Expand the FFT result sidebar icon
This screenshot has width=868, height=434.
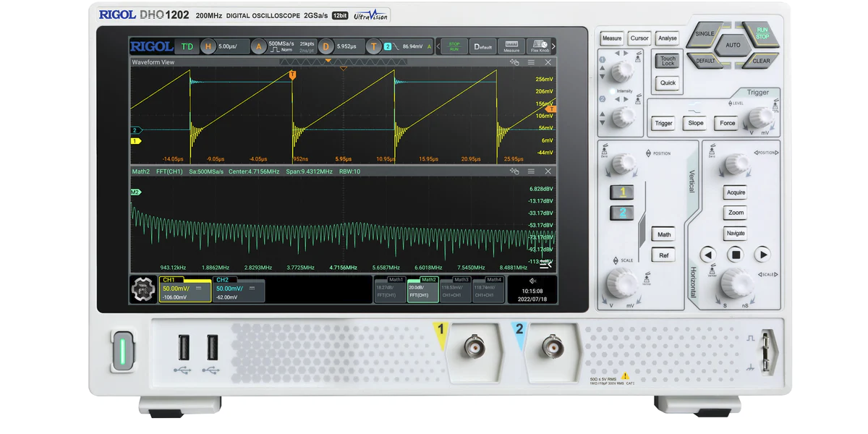point(544,264)
